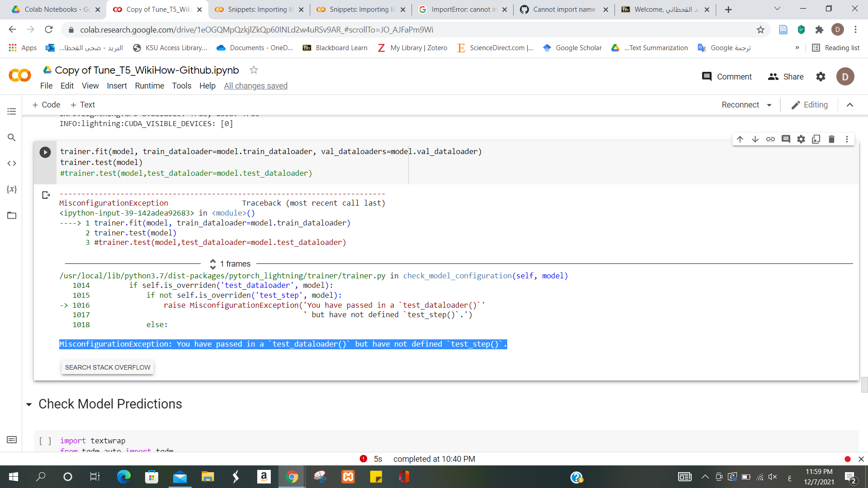Open code snippets sidebar icon
The height and width of the screenshot is (488, 868).
[12, 164]
